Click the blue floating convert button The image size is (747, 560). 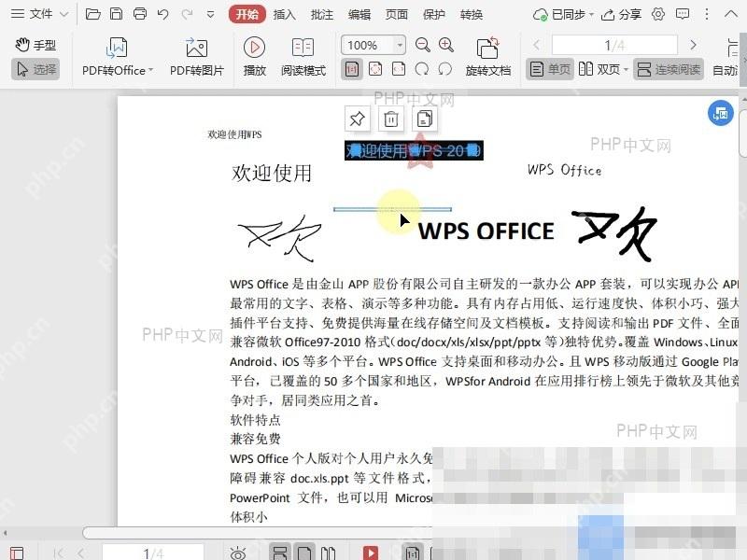720,113
